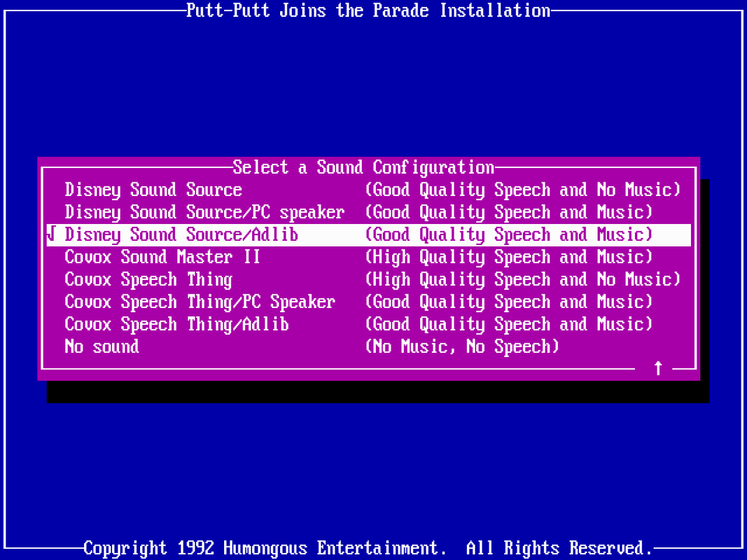Click the Covox Speech Thing No Music description
Viewport: 747px width, 560px height.
[x=523, y=280]
